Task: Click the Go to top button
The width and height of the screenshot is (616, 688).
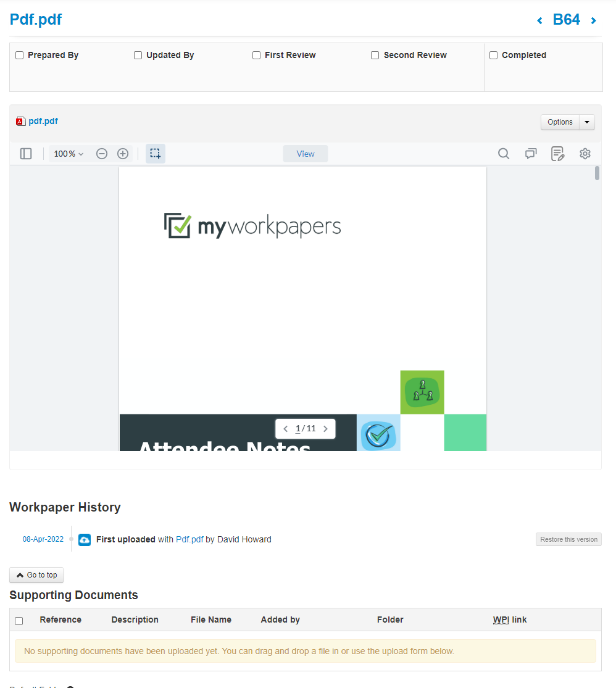Action: (x=36, y=575)
